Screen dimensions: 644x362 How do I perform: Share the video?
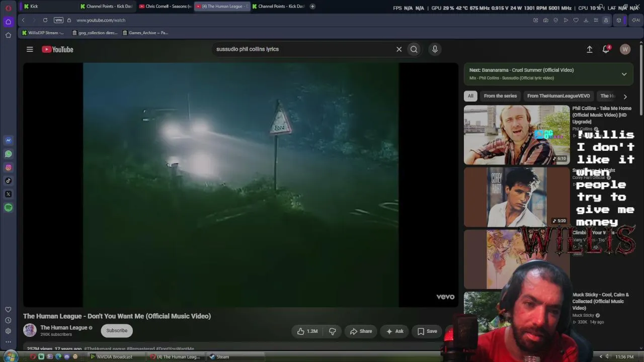click(361, 331)
